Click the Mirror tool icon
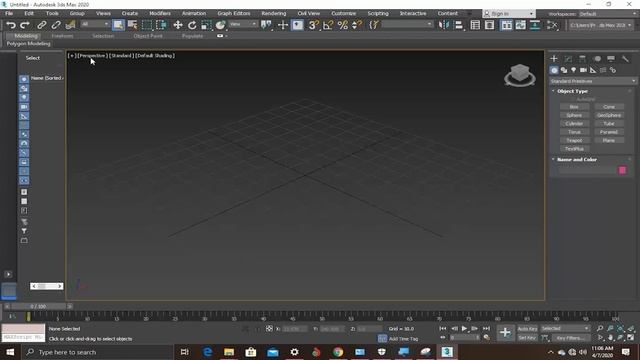The image size is (640, 360). [444, 25]
